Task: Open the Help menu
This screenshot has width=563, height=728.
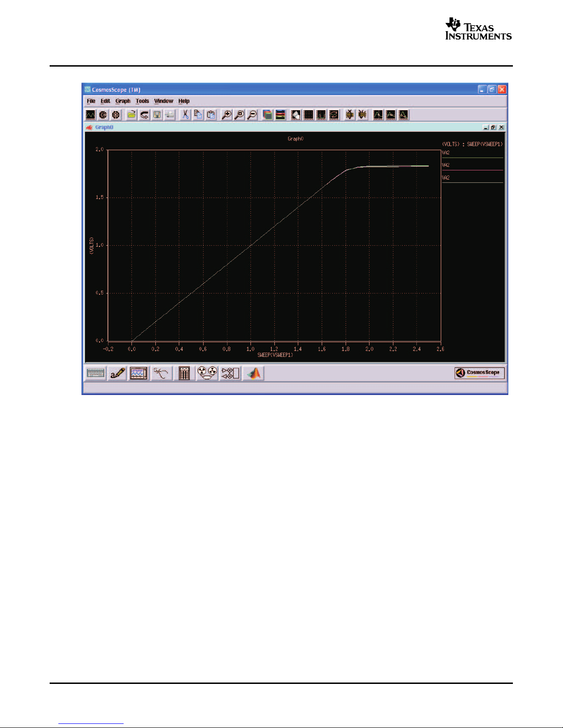Action: (184, 101)
